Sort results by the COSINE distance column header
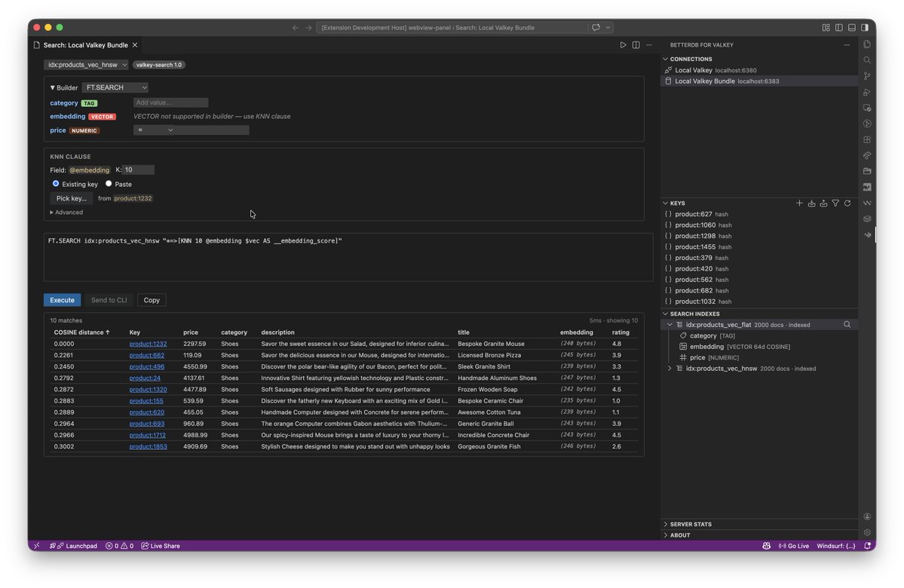This screenshot has height=588, width=904. (81, 332)
